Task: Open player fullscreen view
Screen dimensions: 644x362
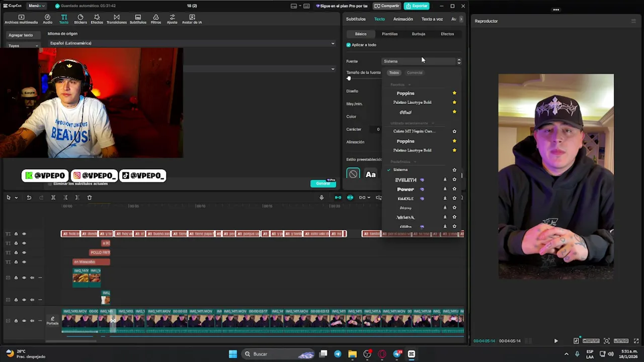Action: tap(636, 341)
